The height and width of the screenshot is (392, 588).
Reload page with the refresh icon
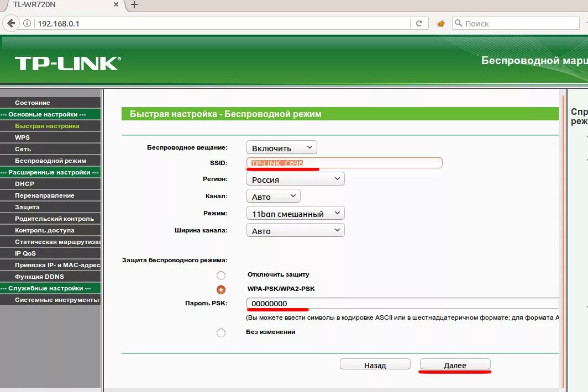(x=419, y=23)
